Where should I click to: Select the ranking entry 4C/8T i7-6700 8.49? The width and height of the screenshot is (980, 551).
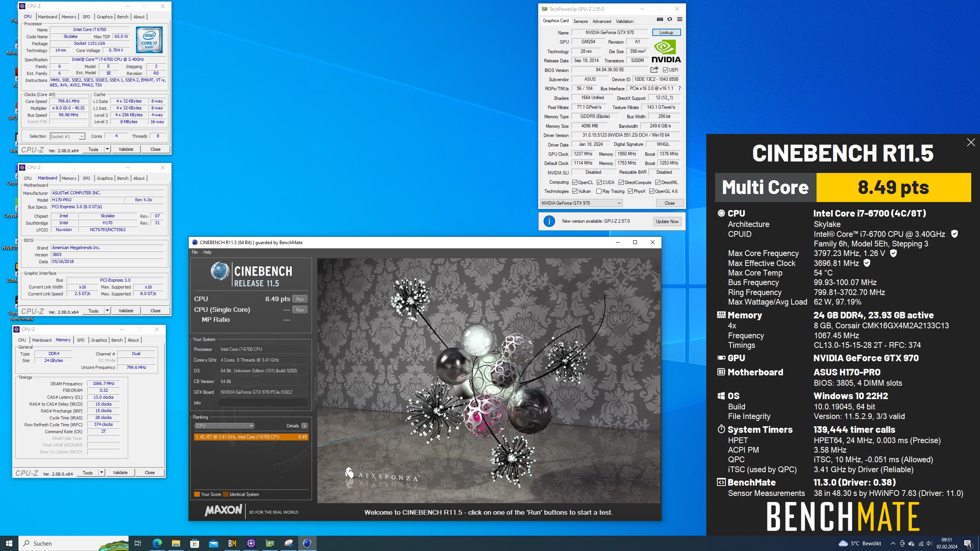(251, 437)
